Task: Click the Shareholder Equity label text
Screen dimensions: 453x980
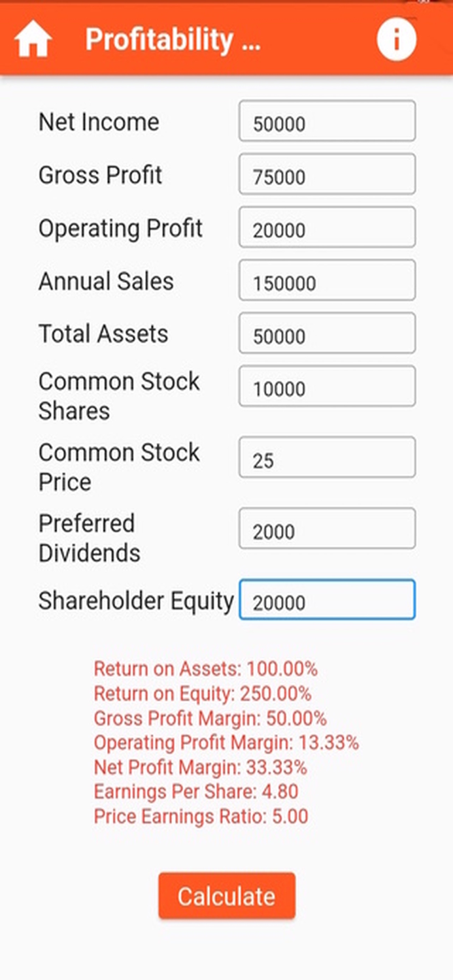Action: pyautogui.click(x=135, y=600)
